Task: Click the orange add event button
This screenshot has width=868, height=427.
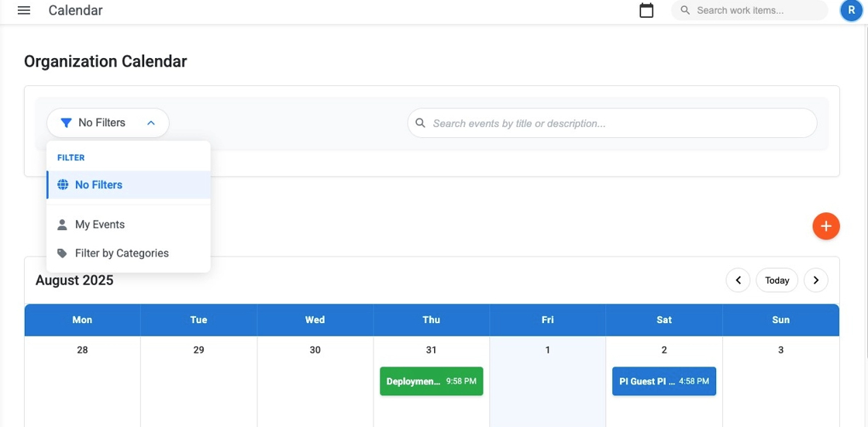Action: point(825,226)
